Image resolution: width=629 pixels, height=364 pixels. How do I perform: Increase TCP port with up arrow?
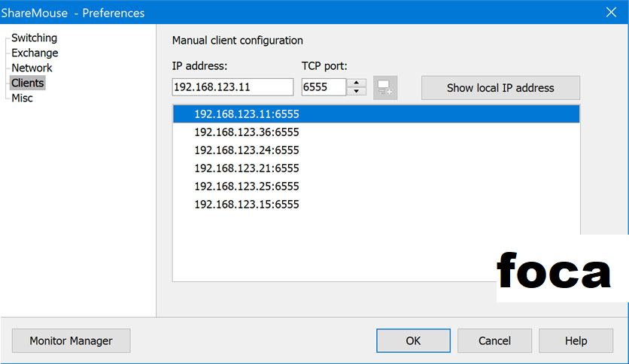click(x=356, y=83)
